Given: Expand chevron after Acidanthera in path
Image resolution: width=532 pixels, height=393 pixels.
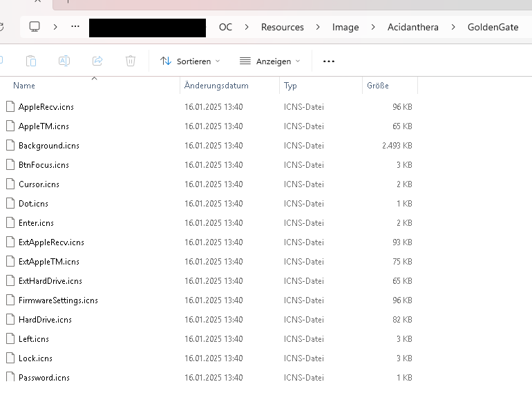Looking at the screenshot, I should tap(453, 27).
